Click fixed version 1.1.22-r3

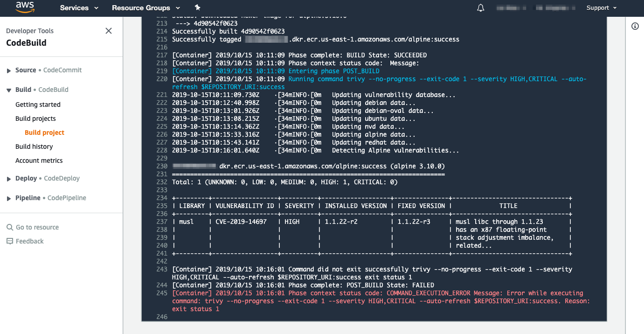414,222
